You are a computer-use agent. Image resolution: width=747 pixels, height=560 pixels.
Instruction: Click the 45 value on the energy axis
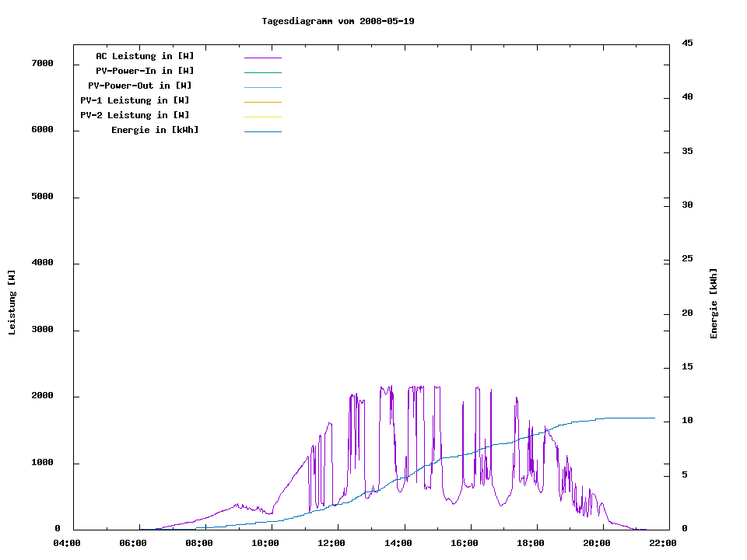687,43
